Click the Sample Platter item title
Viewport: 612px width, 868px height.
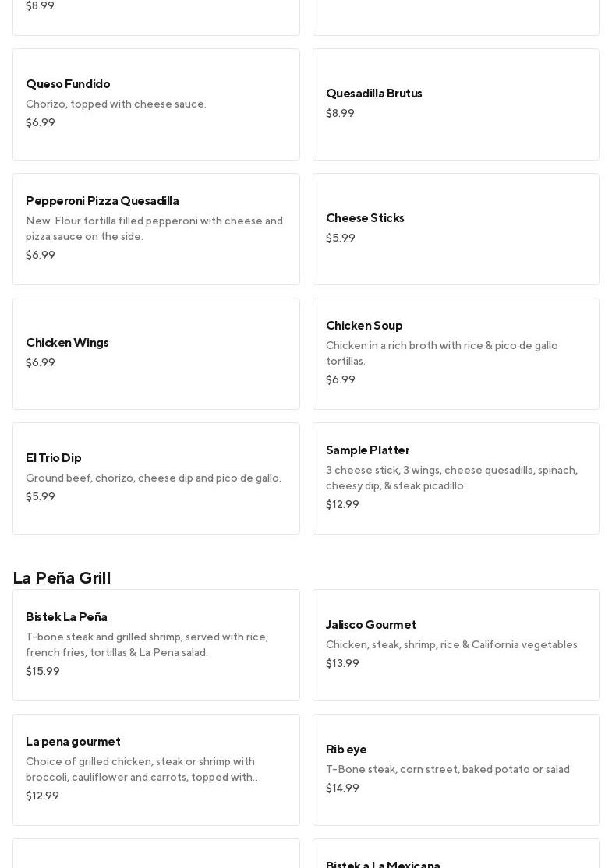pyautogui.click(x=367, y=450)
